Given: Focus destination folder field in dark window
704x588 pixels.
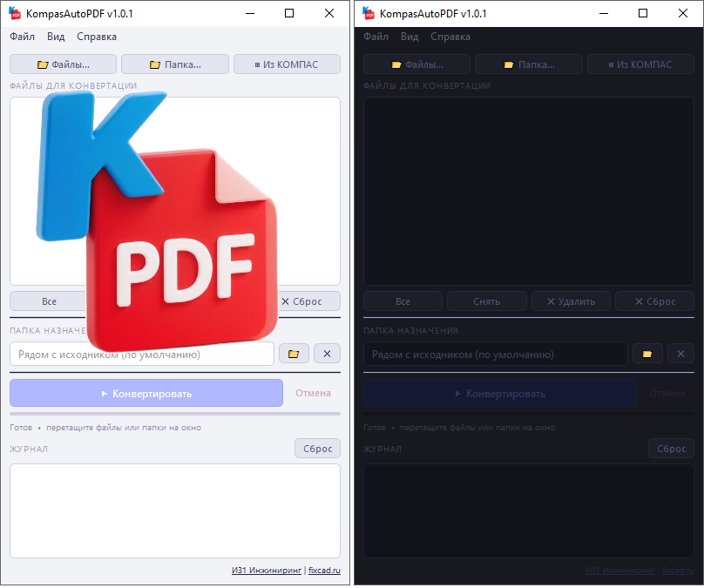Looking at the screenshot, I should click(x=496, y=354).
